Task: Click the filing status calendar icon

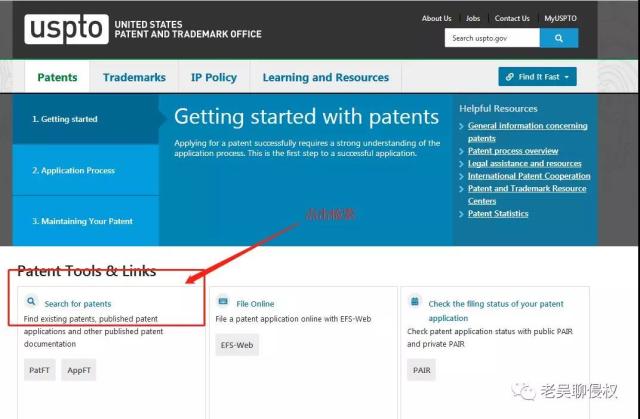Action: click(415, 302)
